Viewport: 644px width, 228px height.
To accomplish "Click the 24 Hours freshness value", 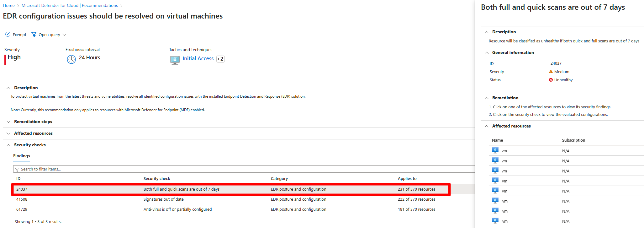I will (90, 58).
